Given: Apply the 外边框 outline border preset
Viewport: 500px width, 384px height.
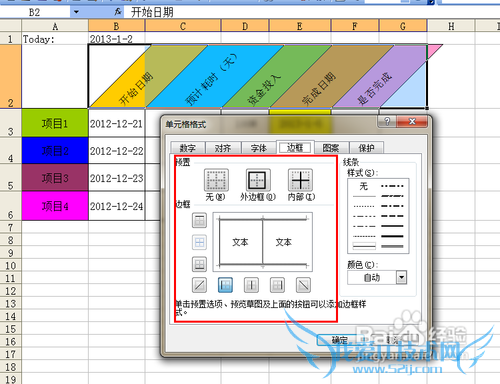Looking at the screenshot, I should [x=258, y=180].
